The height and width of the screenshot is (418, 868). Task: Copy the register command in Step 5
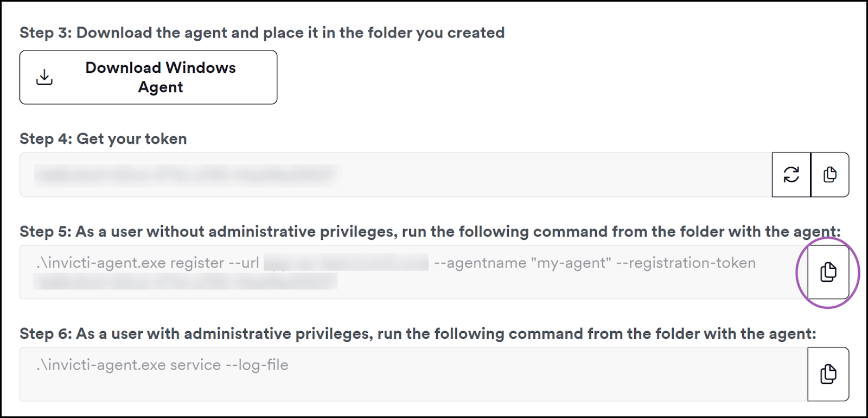coord(828,271)
